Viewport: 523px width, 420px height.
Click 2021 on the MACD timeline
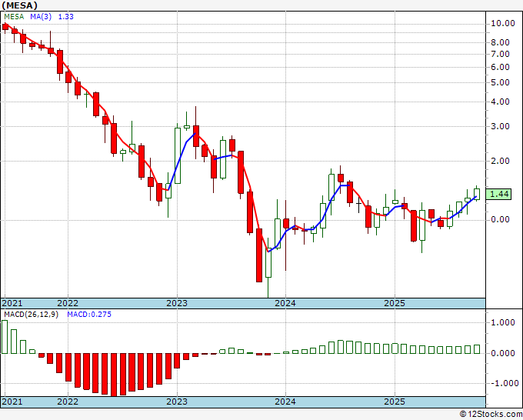(x=12, y=402)
